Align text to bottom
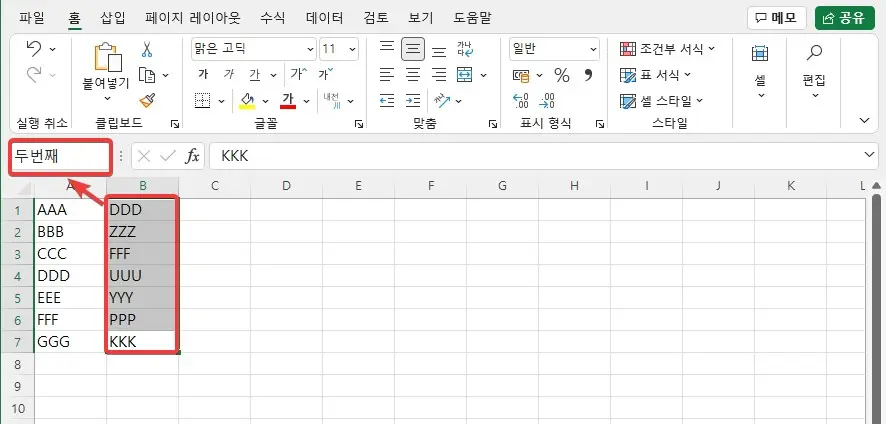This screenshot has width=886, height=424. coord(439,51)
